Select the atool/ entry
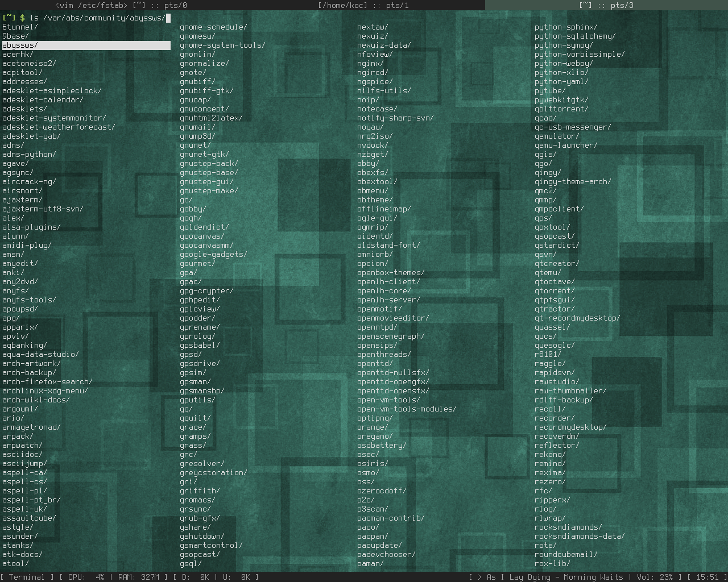This screenshot has width=728, height=582. (15, 563)
